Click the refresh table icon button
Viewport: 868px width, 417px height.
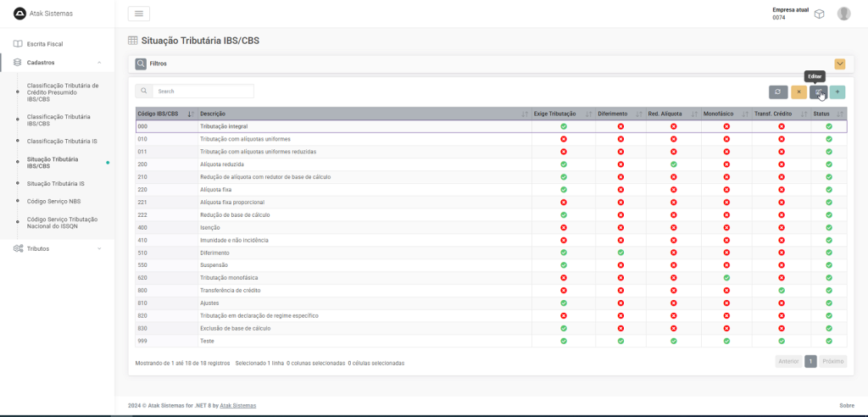point(778,92)
